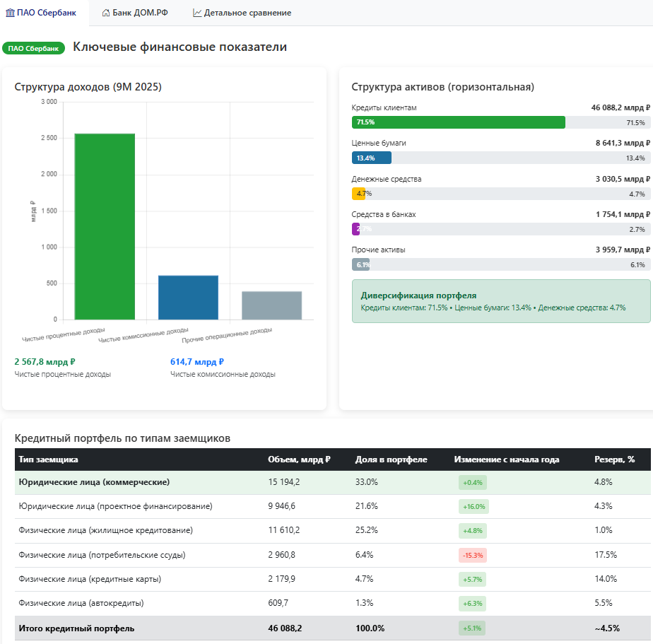
Task: Click the gray Прочие операционные доходы bar
Action: [271, 305]
